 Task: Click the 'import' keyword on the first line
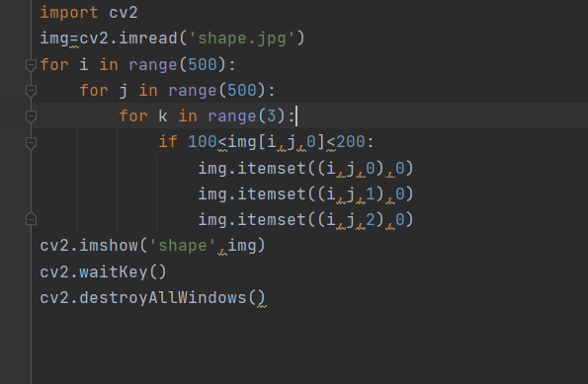(69, 13)
